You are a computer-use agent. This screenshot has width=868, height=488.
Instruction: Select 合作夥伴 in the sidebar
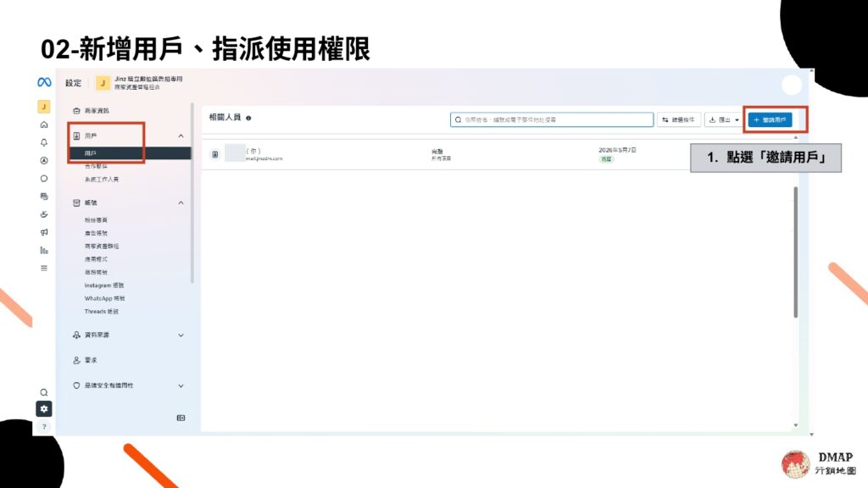97,166
